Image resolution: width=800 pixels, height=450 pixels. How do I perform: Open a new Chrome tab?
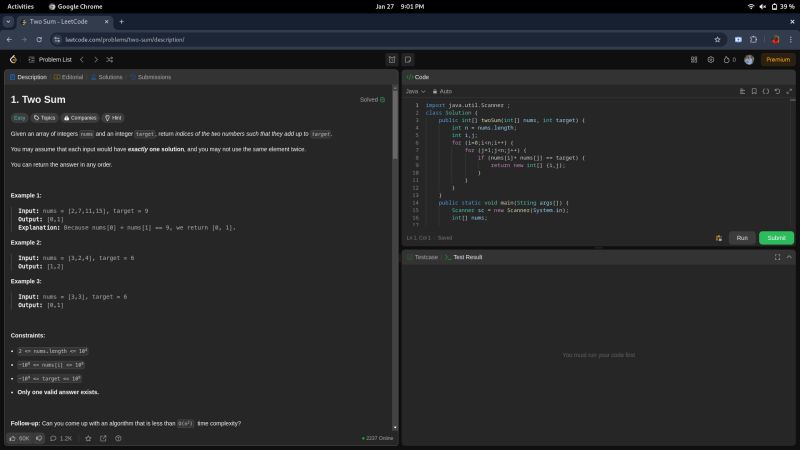click(x=121, y=22)
